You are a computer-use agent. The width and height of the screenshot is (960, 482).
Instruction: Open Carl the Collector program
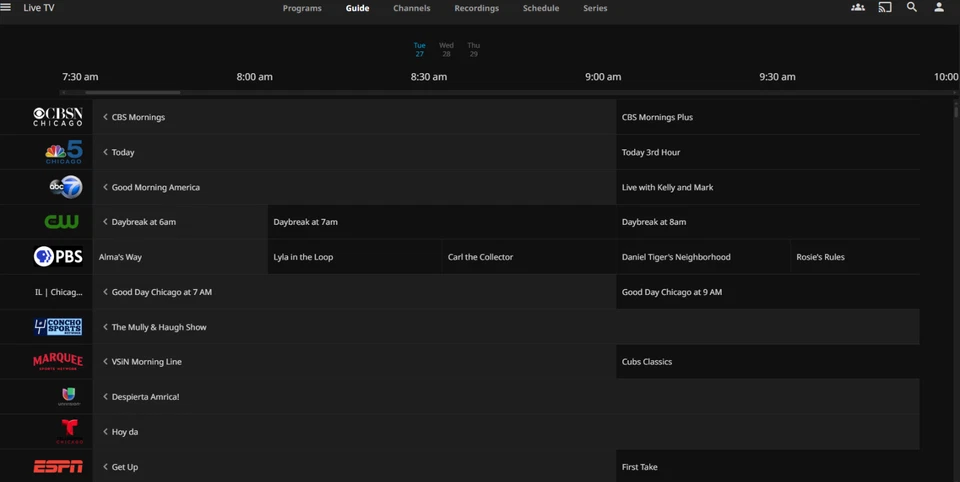[528, 257]
